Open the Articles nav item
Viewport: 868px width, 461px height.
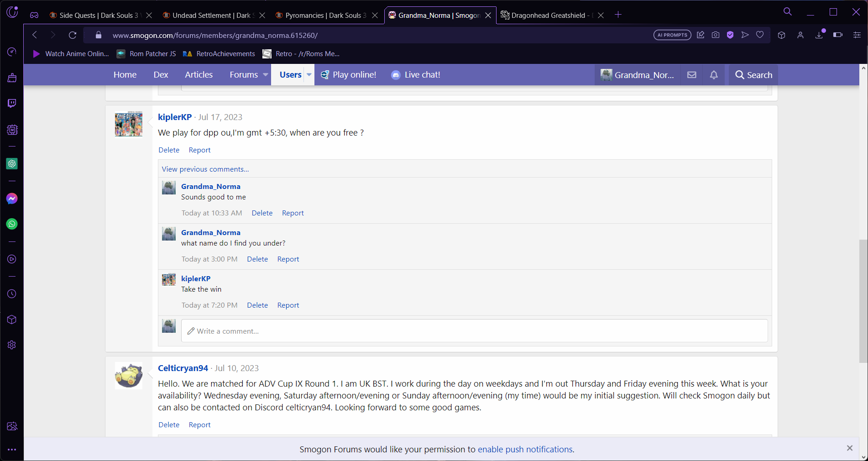click(199, 75)
